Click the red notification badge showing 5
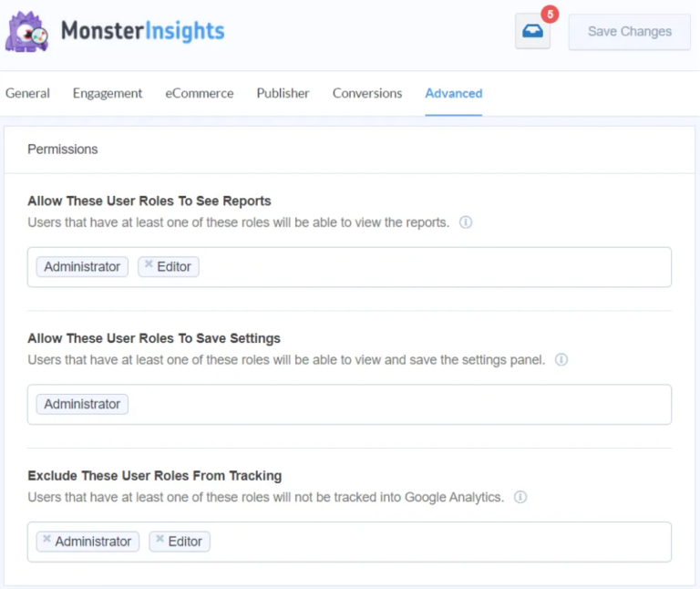700x589 pixels. (x=550, y=15)
